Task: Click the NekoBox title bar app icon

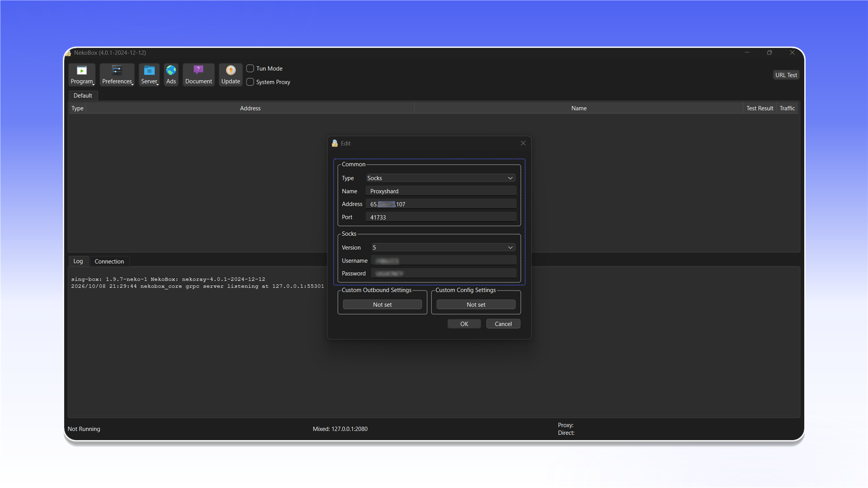Action: 69,53
